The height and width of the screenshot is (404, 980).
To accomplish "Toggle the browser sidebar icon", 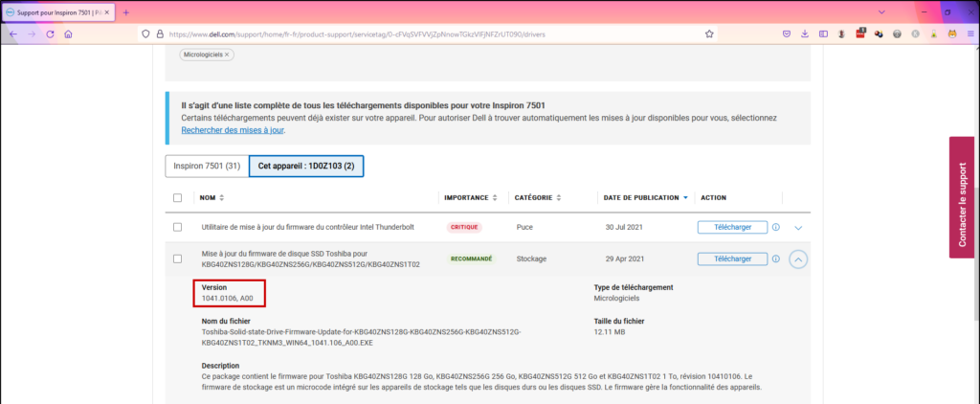I will pos(824,34).
